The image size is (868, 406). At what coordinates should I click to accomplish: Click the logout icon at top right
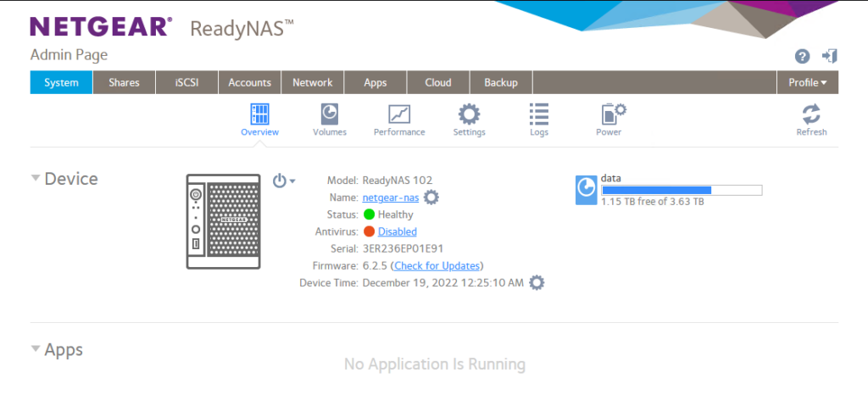click(x=830, y=56)
